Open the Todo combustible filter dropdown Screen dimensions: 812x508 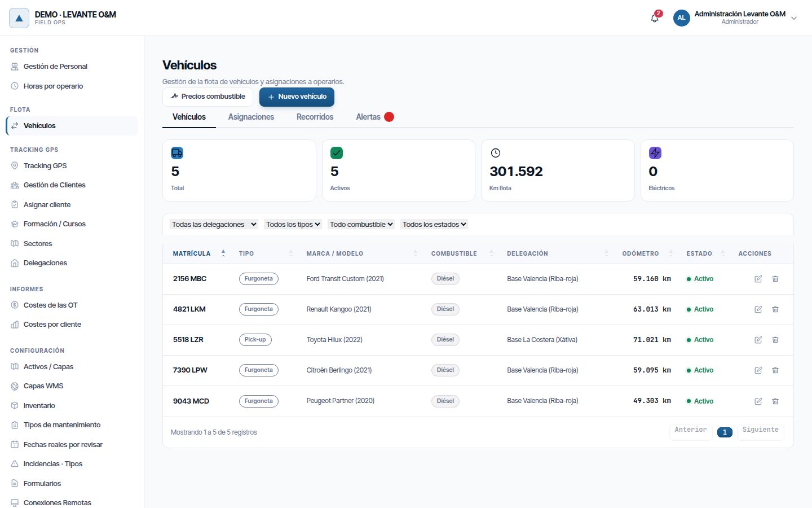[x=361, y=224]
